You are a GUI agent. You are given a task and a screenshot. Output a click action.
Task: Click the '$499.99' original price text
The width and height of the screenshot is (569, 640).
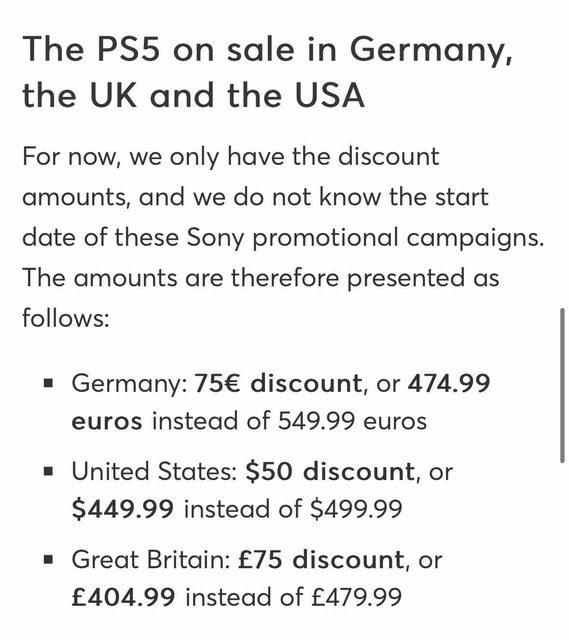[x=356, y=509]
